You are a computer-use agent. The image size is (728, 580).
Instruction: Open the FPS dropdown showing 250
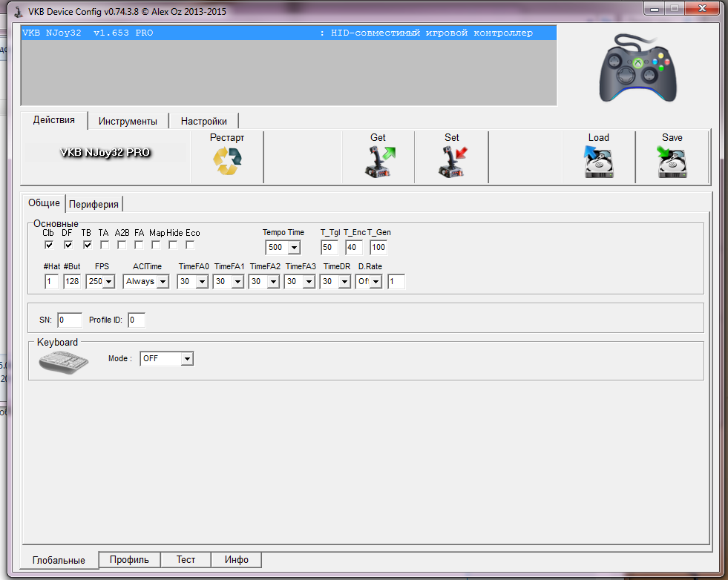[x=108, y=281]
